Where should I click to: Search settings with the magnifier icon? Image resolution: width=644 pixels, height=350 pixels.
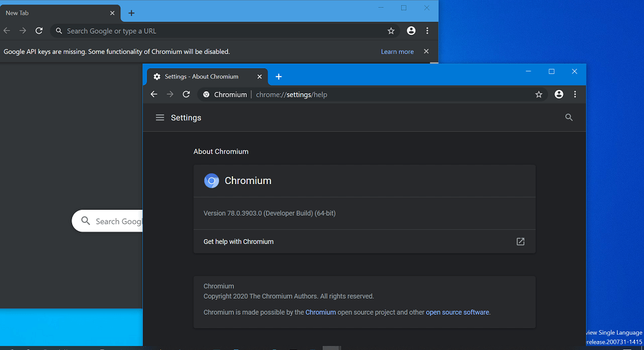click(569, 117)
